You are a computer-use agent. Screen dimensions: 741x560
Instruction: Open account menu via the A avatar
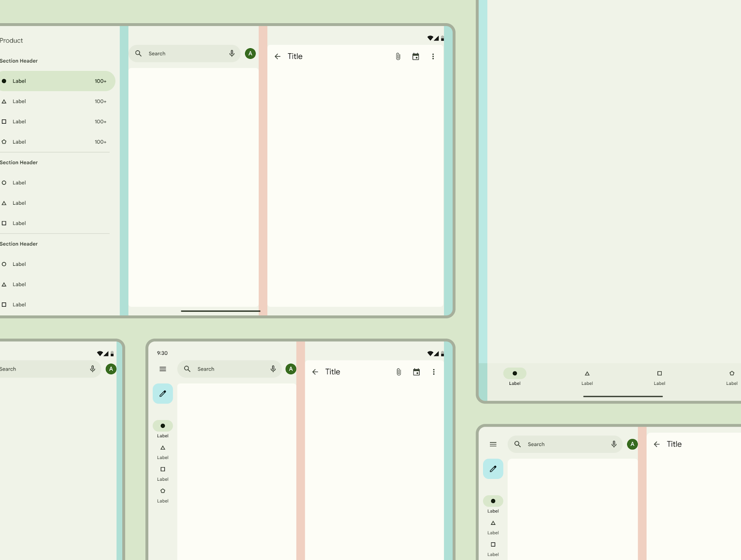click(x=250, y=53)
